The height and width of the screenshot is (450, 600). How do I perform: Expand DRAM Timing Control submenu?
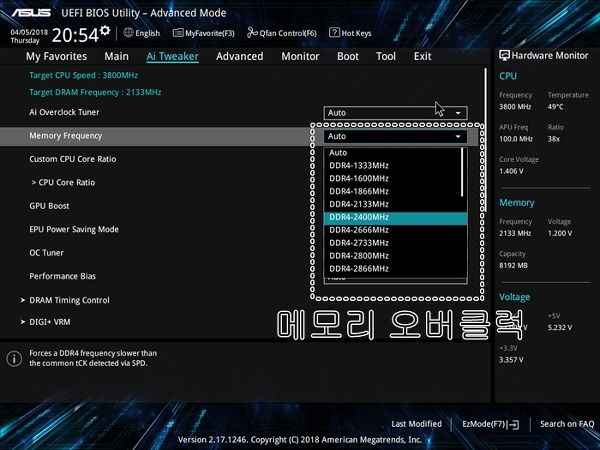click(x=65, y=300)
